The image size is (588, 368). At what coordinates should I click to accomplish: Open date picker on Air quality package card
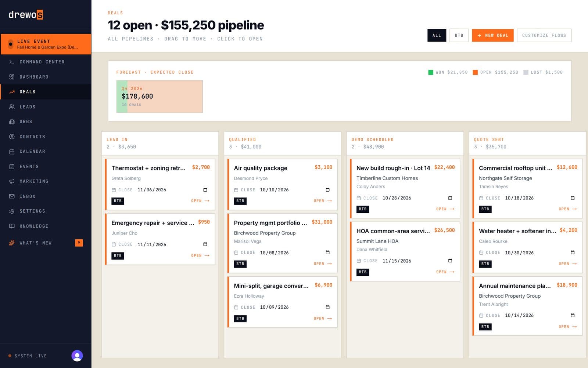(x=328, y=190)
